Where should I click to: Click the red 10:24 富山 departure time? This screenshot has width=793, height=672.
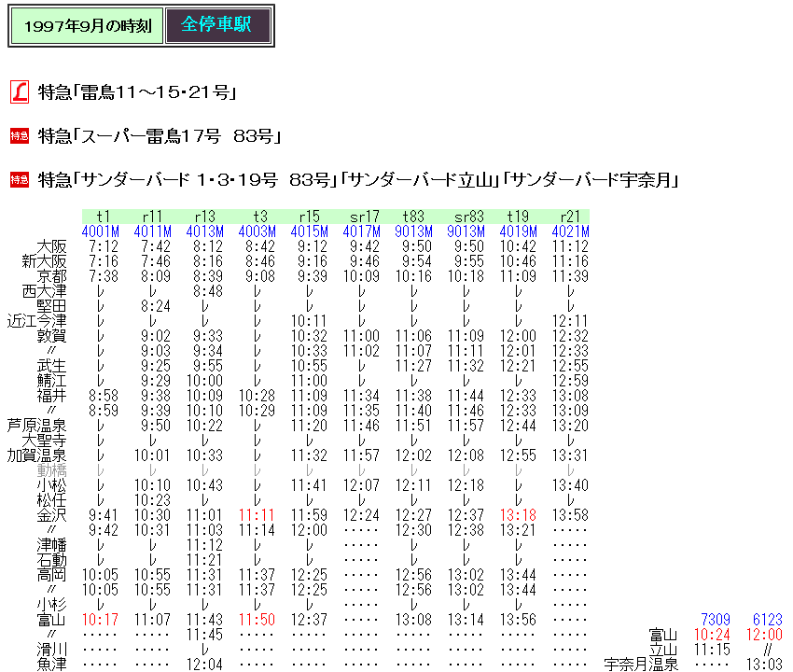712,635
